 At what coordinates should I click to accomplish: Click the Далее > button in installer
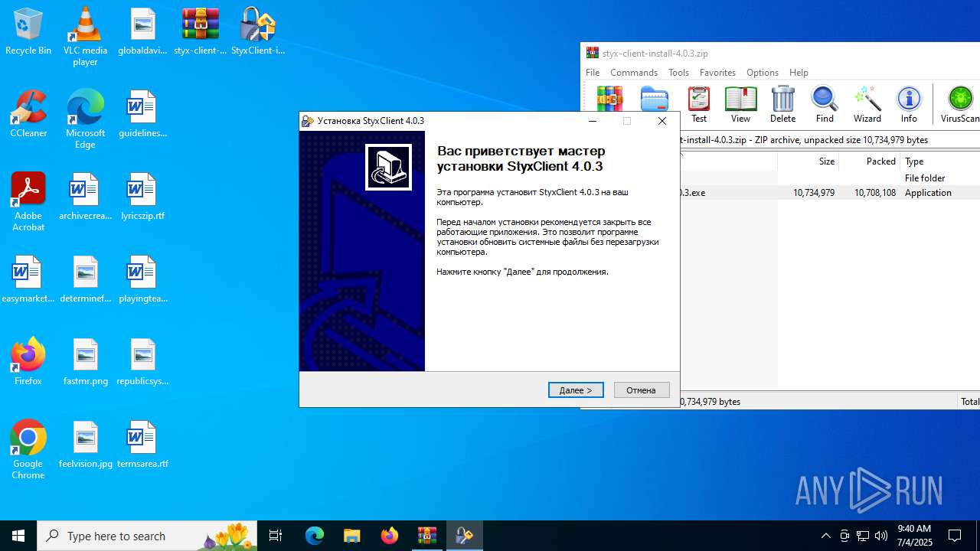(576, 390)
